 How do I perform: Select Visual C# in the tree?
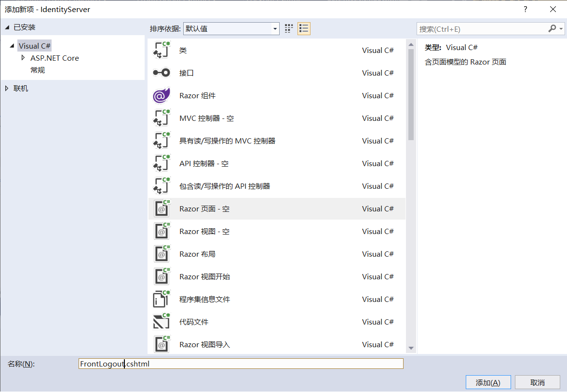(x=34, y=46)
